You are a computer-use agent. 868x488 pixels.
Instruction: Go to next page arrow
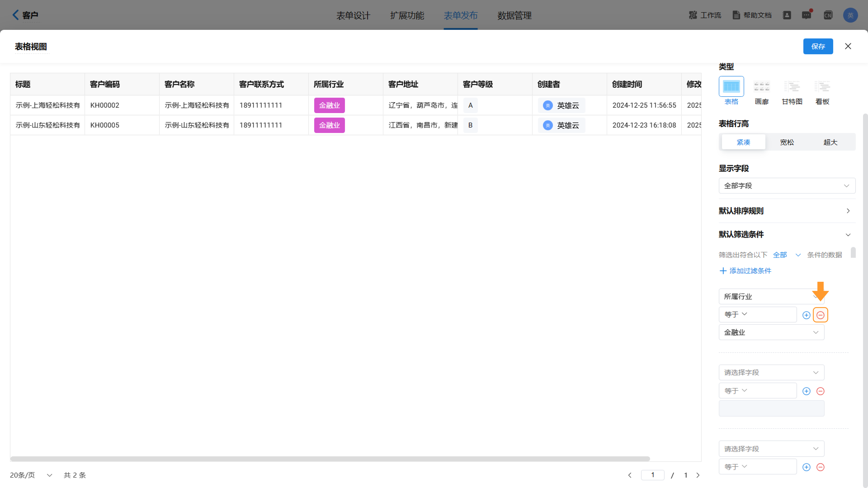(x=698, y=475)
